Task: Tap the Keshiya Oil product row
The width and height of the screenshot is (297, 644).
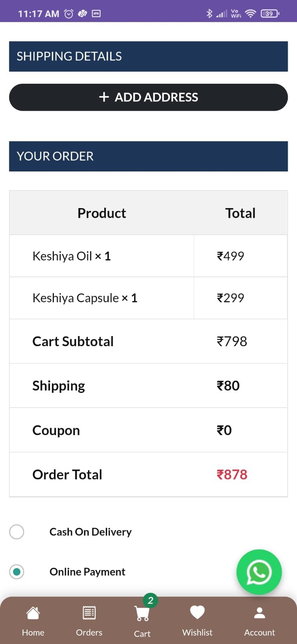Action: (x=148, y=256)
